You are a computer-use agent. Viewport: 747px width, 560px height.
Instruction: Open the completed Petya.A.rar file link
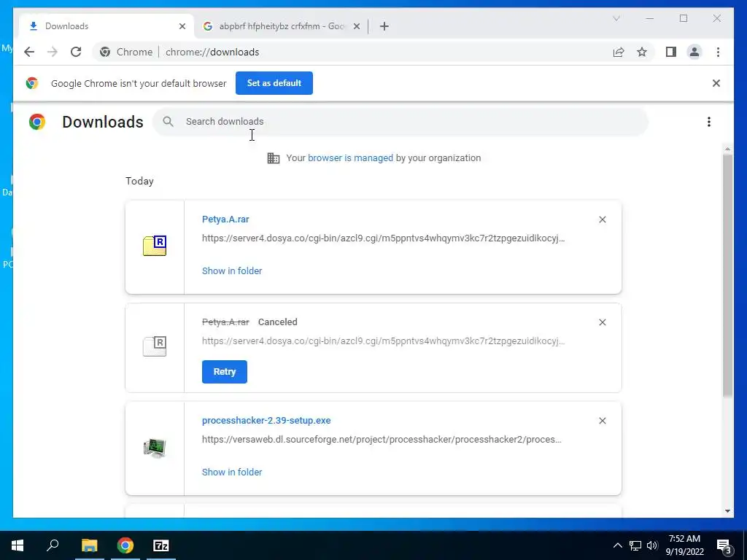[225, 219]
